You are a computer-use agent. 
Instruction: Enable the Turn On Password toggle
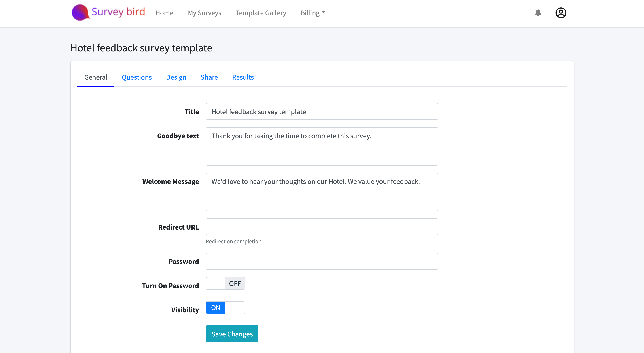coord(225,283)
